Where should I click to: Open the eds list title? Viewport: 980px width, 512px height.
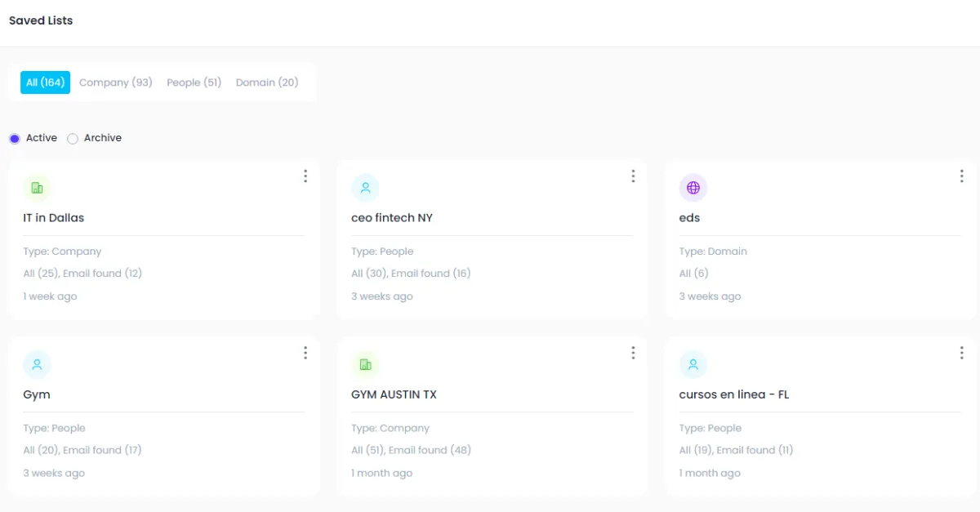tap(690, 218)
